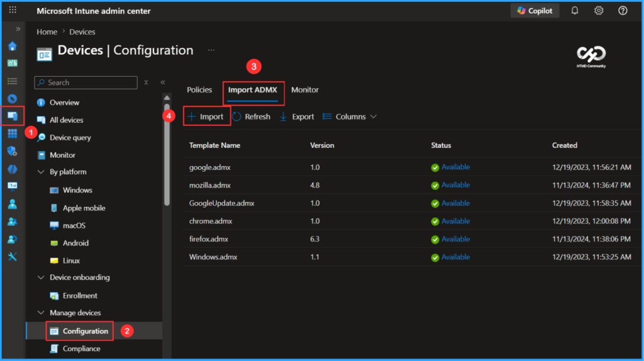
Task: Focus the menu Search field
Action: tap(86, 82)
